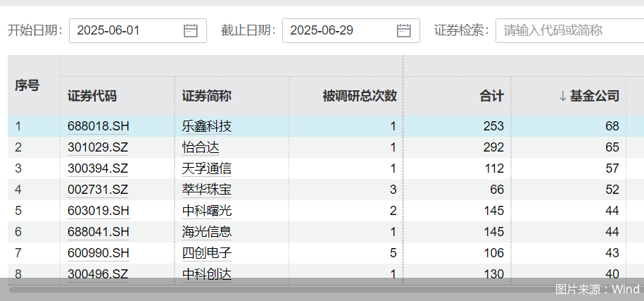Click the 合计 column header

[492, 97]
